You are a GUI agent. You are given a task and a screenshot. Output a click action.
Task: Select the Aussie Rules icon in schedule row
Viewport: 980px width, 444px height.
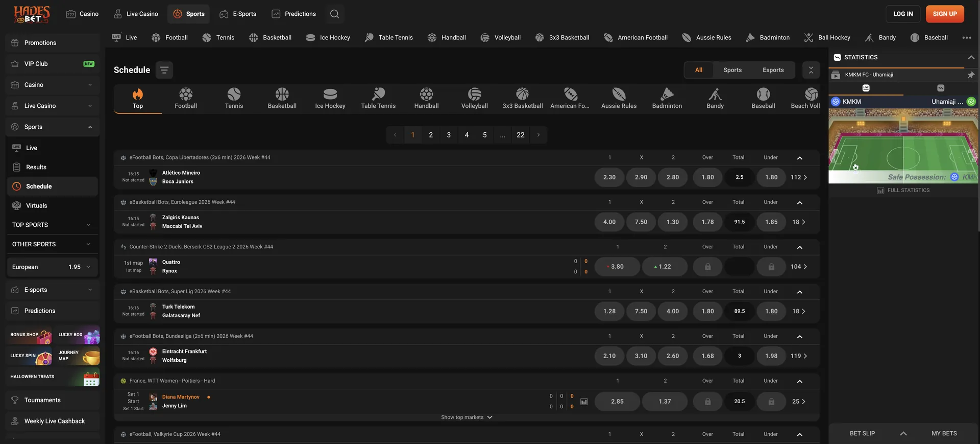coord(619,94)
